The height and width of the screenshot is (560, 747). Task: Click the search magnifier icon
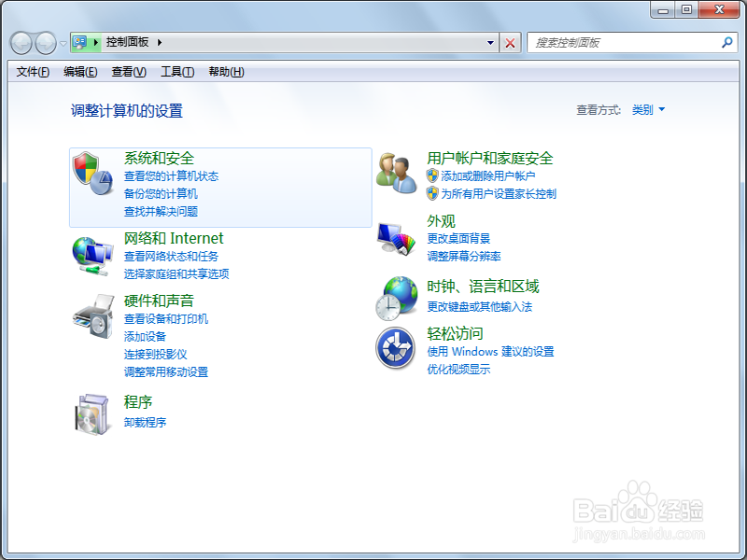click(x=727, y=42)
